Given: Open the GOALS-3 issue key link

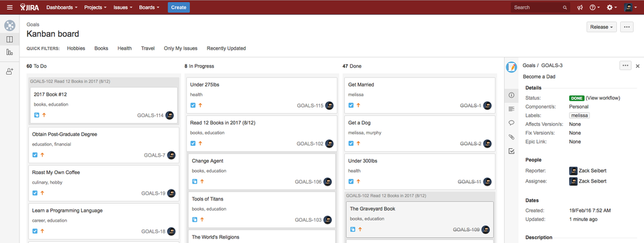Looking at the screenshot, I should (x=552, y=65).
